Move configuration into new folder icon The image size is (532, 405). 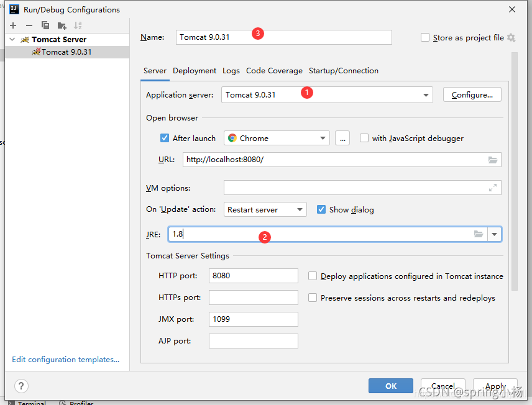(x=62, y=25)
